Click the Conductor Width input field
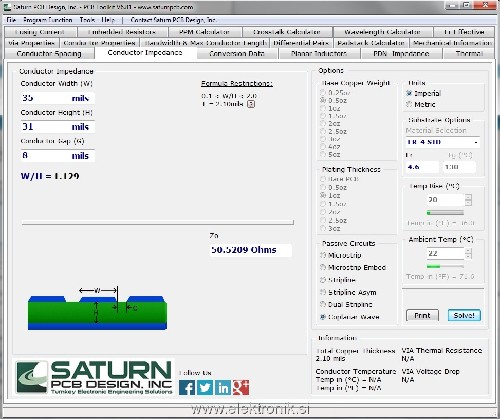This screenshot has height=419, width=500. click(58, 98)
